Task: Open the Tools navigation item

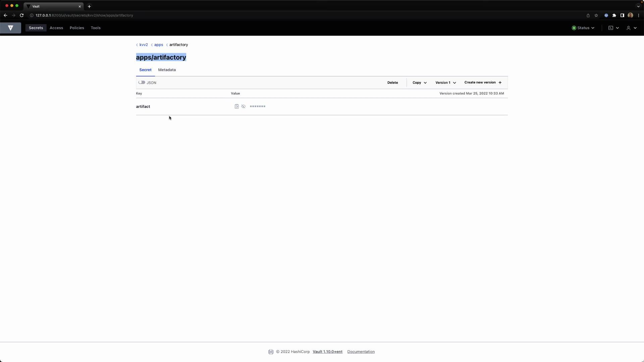Action: click(x=96, y=28)
